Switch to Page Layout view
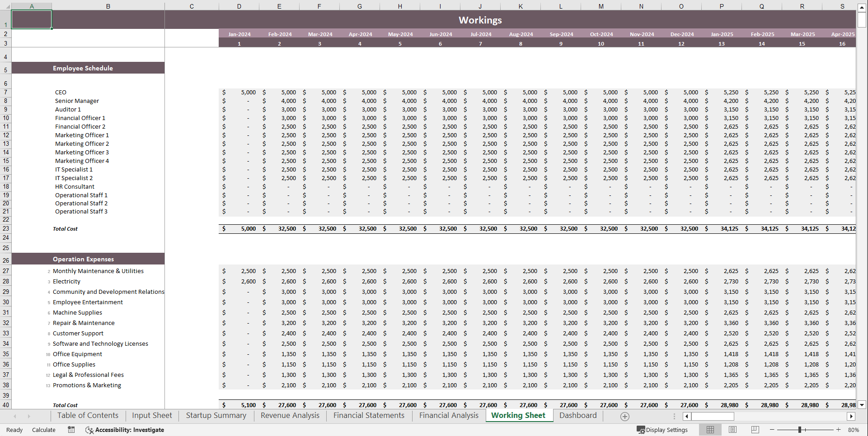The height and width of the screenshot is (436, 868). (x=732, y=430)
